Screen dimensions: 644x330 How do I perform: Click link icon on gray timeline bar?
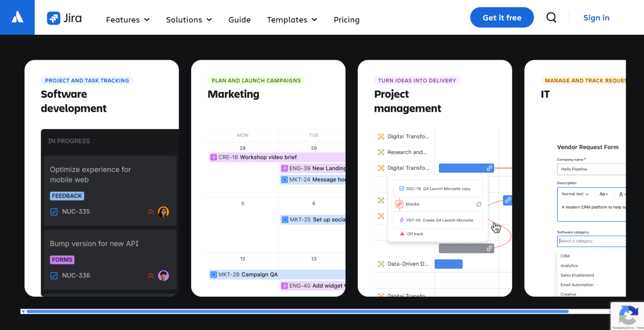pos(489,248)
